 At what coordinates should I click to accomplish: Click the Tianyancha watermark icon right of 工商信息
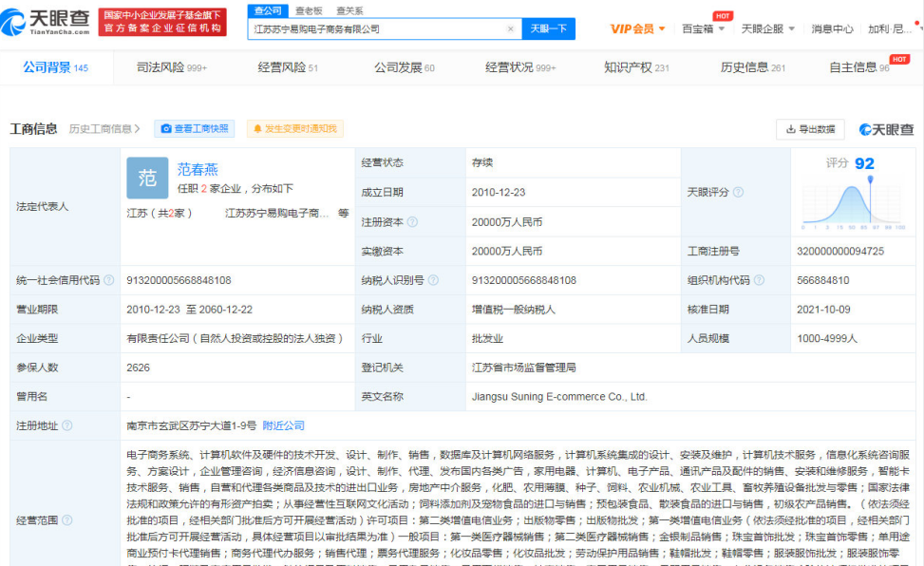pyautogui.click(x=867, y=127)
